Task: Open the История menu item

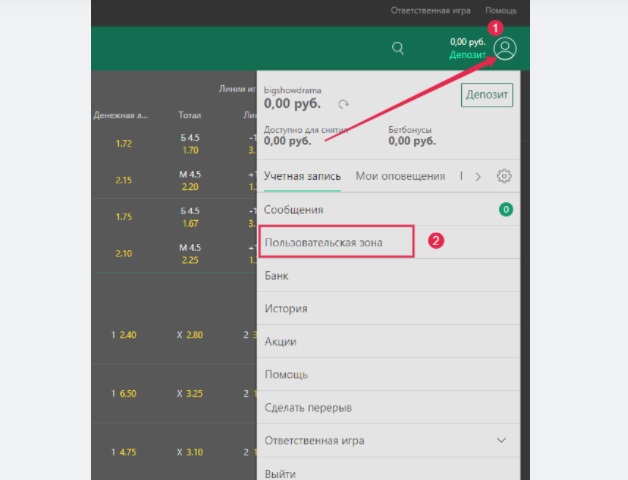Action: coord(388,309)
